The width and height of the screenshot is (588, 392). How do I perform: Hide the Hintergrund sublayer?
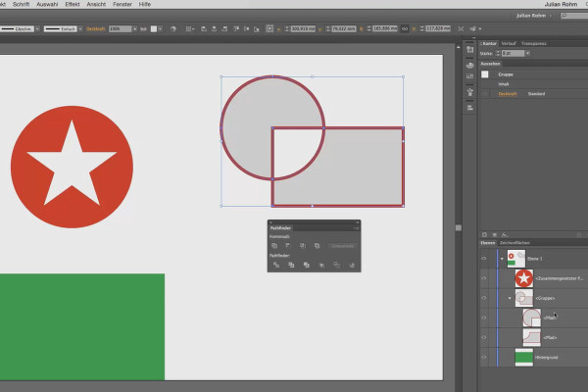(484, 357)
